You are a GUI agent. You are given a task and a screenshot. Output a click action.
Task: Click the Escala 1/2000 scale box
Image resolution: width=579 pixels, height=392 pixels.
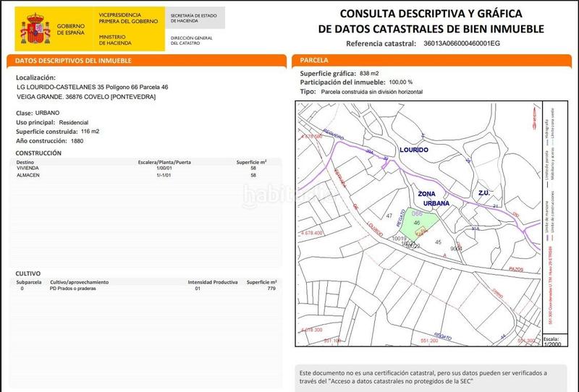pyautogui.click(x=551, y=341)
